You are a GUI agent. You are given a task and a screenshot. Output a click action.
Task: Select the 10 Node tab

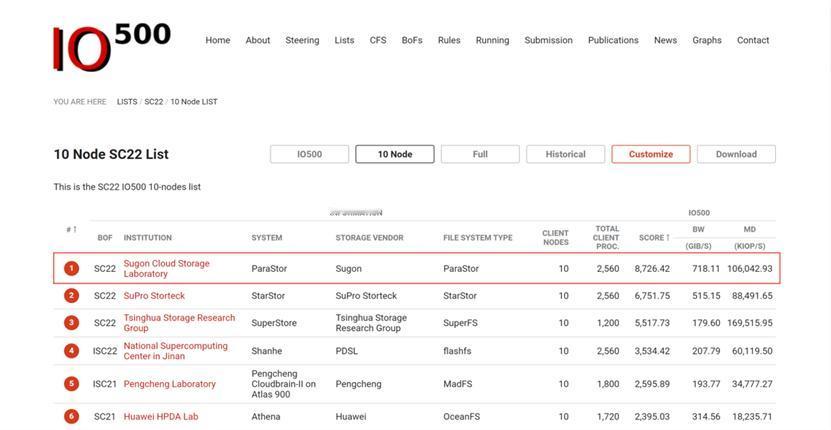pyautogui.click(x=395, y=154)
